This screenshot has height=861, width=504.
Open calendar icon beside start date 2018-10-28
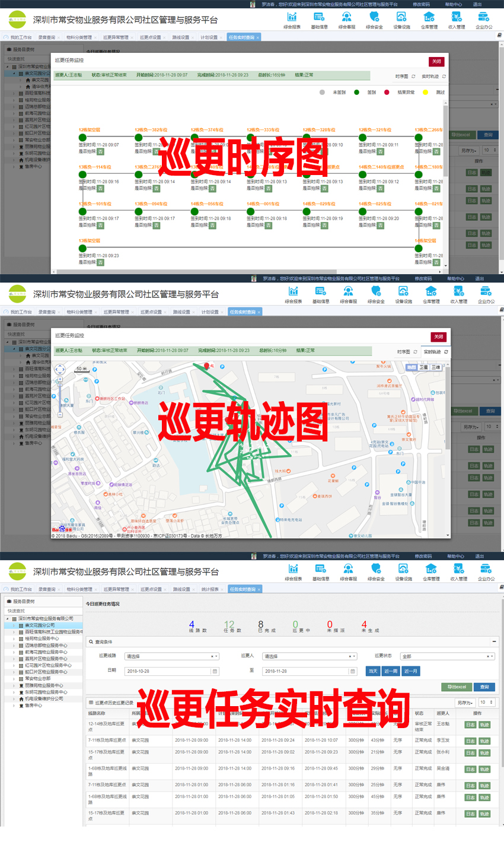click(215, 671)
